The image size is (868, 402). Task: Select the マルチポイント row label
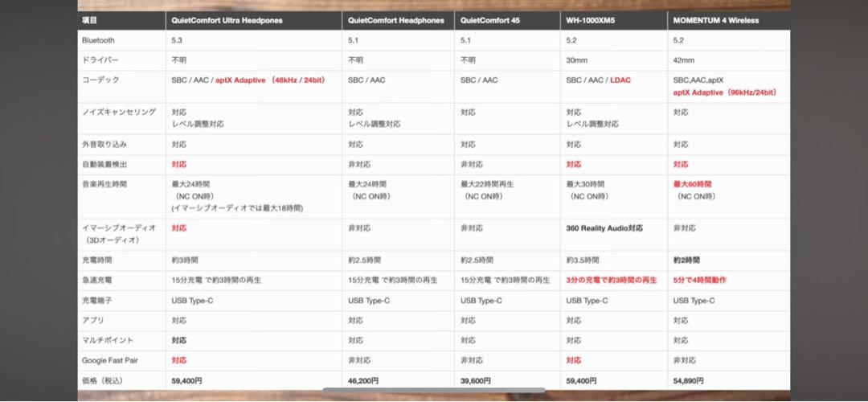click(x=108, y=341)
